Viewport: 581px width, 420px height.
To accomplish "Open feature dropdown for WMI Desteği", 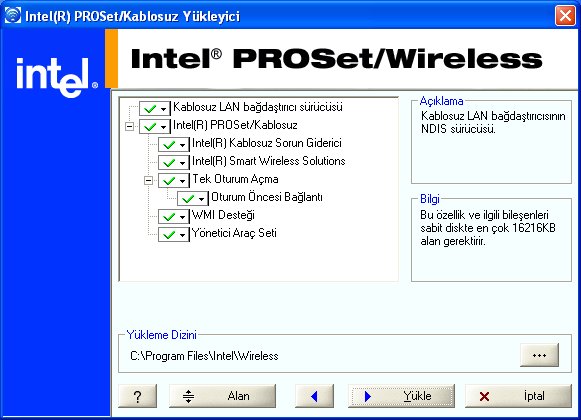I will pyautogui.click(x=174, y=216).
